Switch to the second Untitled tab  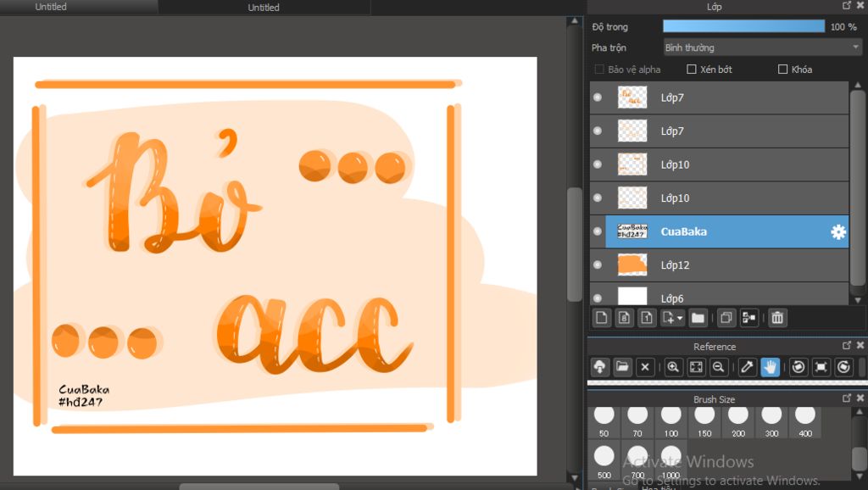pyautogui.click(x=264, y=7)
